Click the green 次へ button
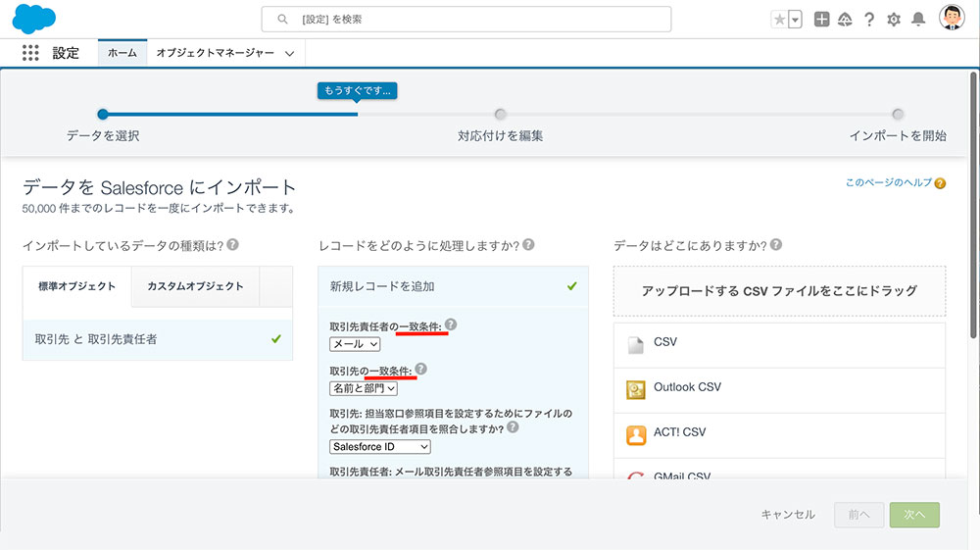 pos(914,515)
